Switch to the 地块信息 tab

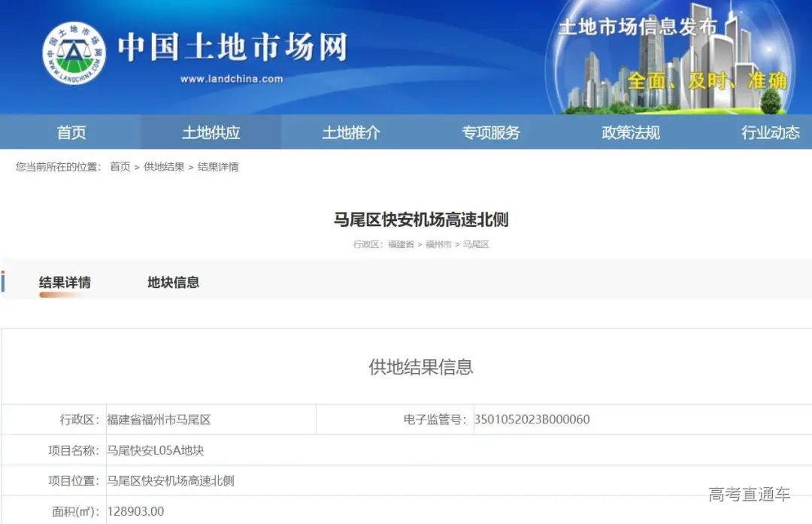(173, 282)
